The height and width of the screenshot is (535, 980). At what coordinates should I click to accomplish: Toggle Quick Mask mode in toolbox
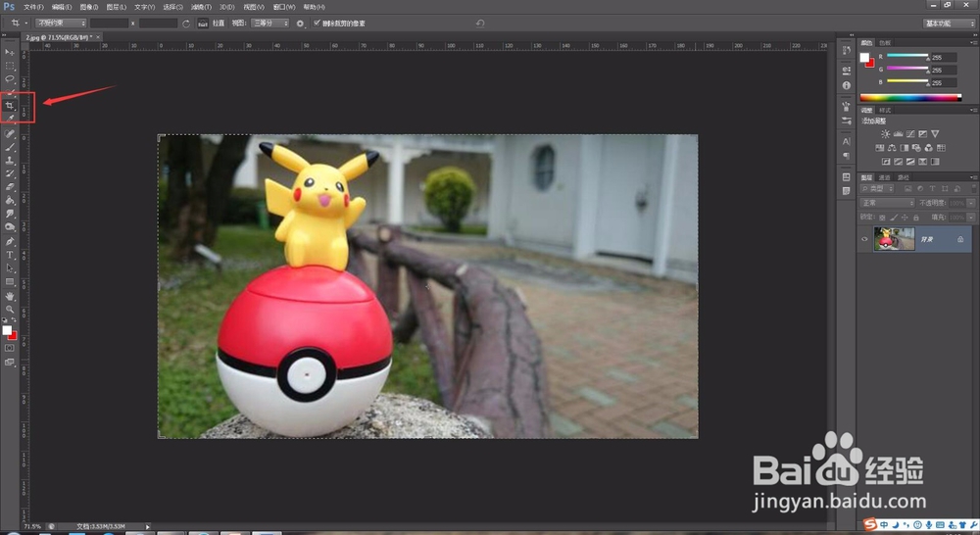pyautogui.click(x=10, y=348)
